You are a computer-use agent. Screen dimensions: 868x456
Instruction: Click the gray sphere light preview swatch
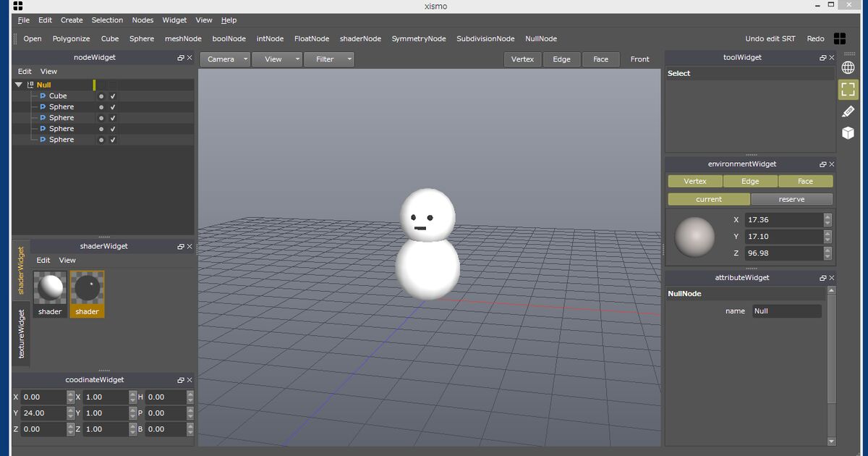(x=694, y=237)
